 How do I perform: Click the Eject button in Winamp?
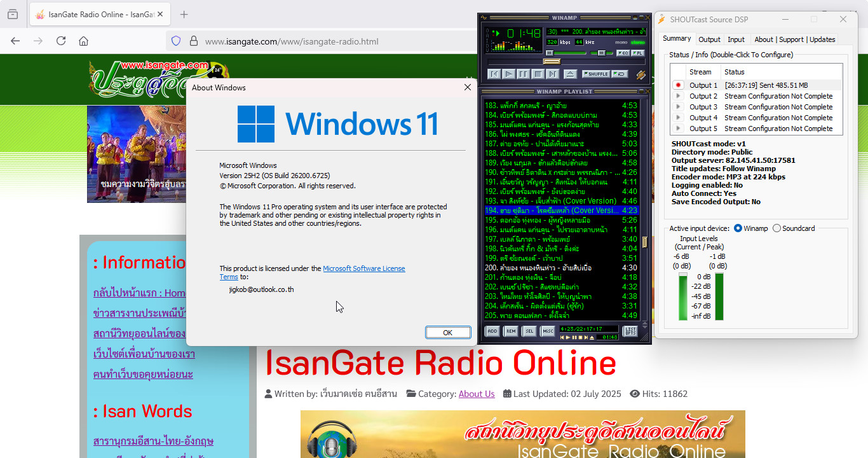point(570,74)
